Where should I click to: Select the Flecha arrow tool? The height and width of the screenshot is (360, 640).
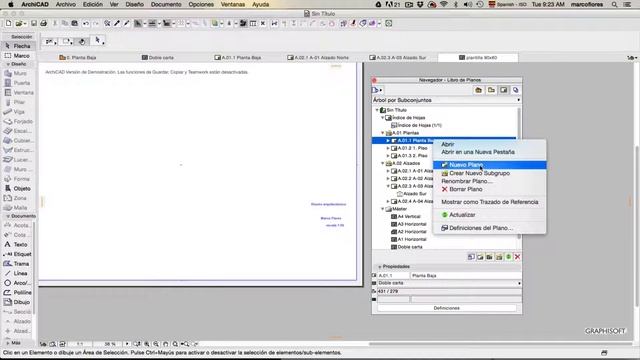18,46
